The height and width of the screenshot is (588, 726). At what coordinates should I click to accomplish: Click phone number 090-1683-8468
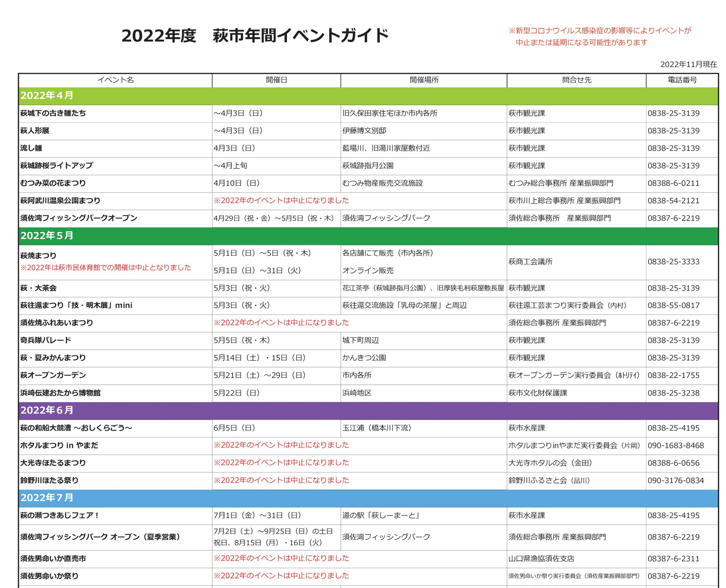(676, 445)
